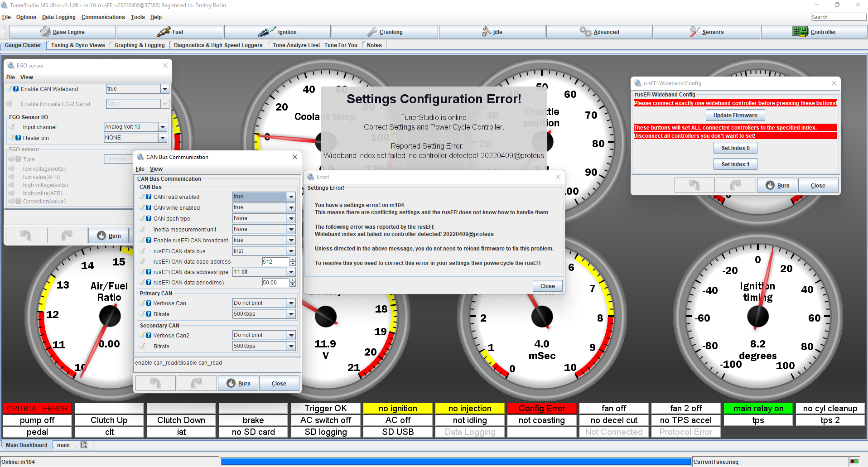Click undo arrow in rusEFI Wideband Config dialog

click(694, 185)
